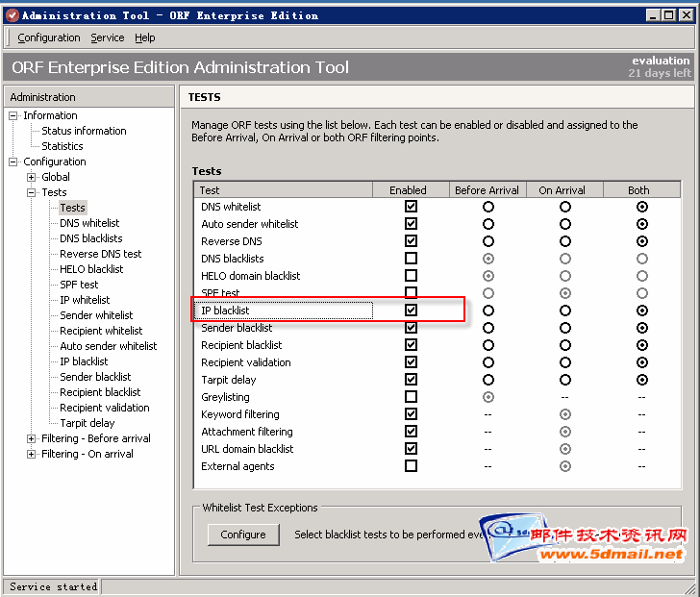The image size is (700, 597).
Task: Expand Filtering - On arrival node
Action: point(31,454)
